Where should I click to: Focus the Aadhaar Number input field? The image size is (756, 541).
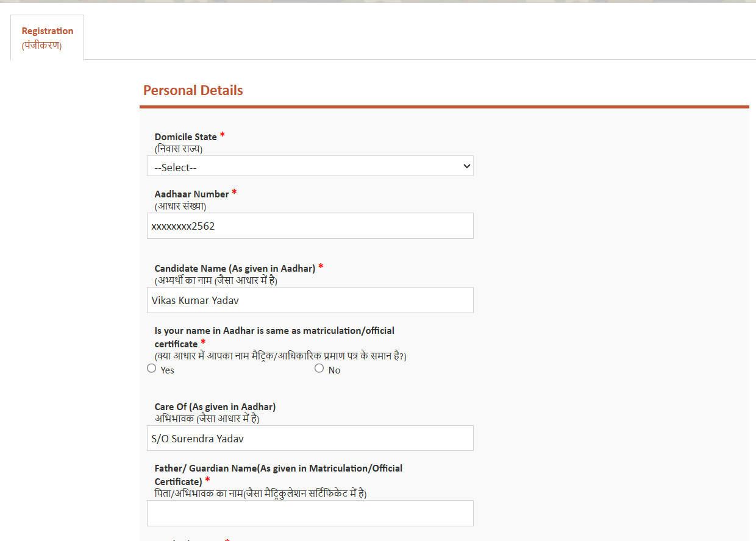tap(310, 226)
